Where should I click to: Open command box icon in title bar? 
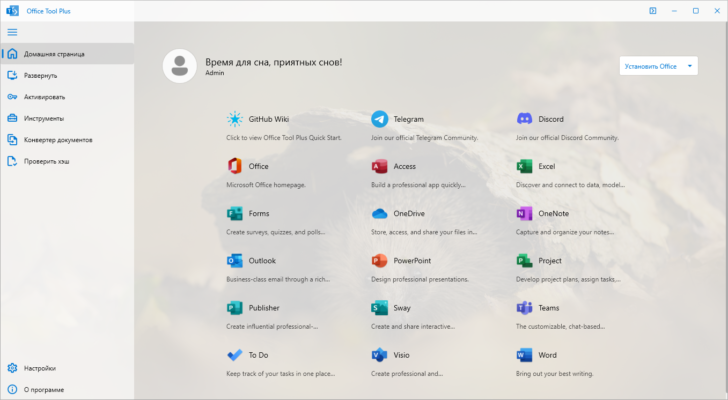pos(653,11)
